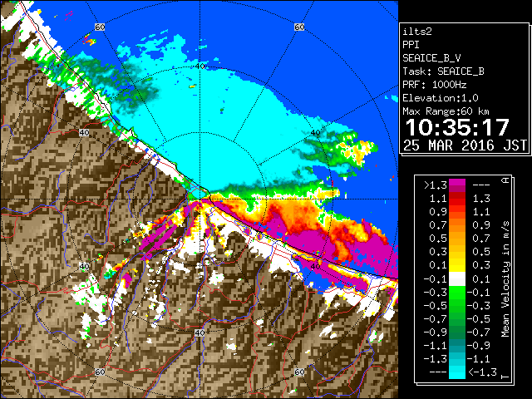
Task: Click the 'PRF: 1000Hz' value
Action: (434, 85)
